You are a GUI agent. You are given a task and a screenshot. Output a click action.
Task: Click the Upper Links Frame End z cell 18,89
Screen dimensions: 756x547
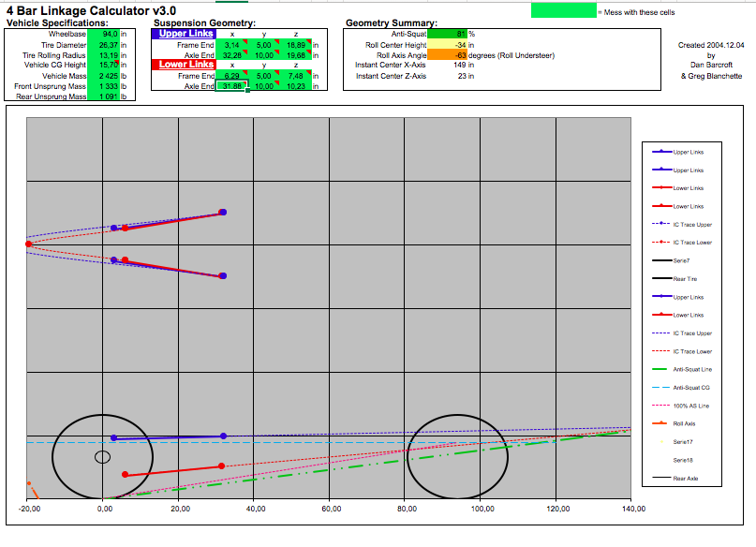point(295,45)
